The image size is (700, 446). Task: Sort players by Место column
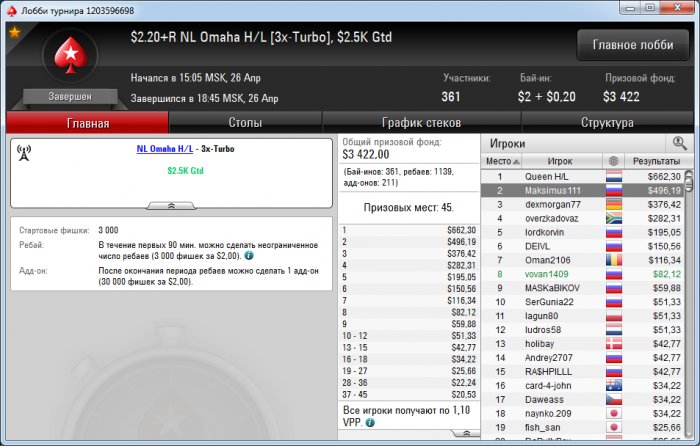point(501,161)
